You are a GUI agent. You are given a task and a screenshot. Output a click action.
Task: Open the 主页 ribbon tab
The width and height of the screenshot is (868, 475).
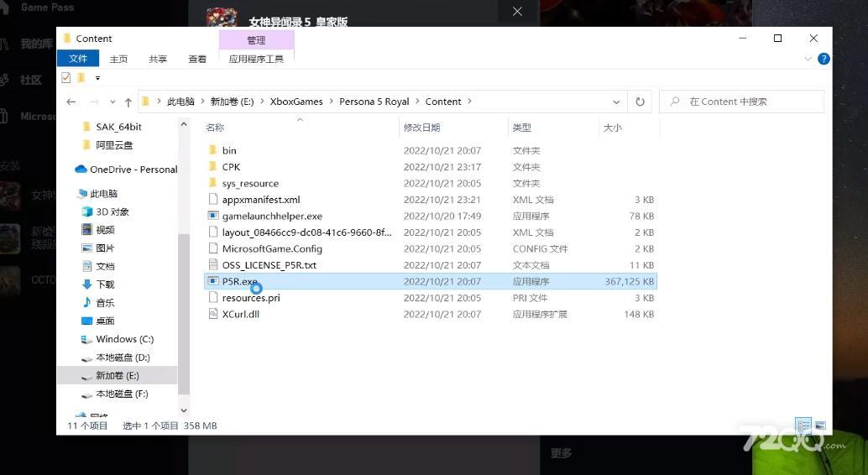118,59
